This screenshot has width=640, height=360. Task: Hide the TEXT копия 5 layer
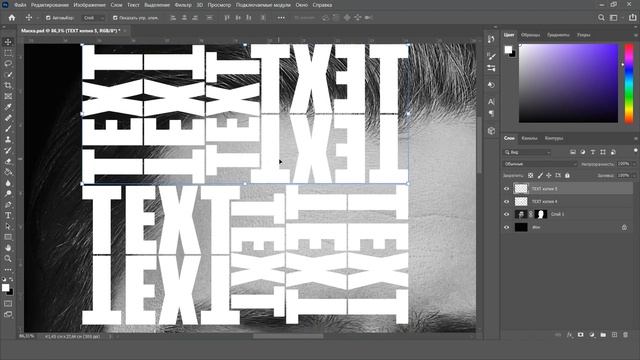pyautogui.click(x=507, y=189)
